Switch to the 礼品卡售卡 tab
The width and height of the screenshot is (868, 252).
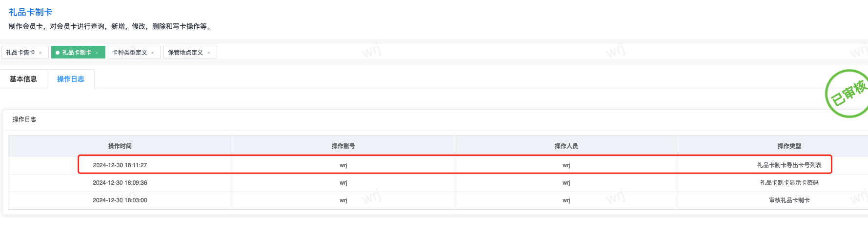20,53
